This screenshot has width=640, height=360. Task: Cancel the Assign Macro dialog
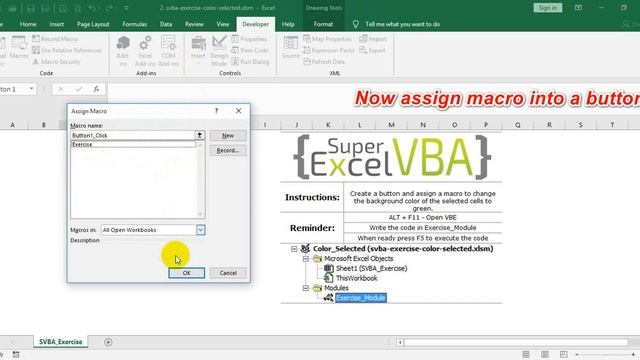[x=228, y=273]
